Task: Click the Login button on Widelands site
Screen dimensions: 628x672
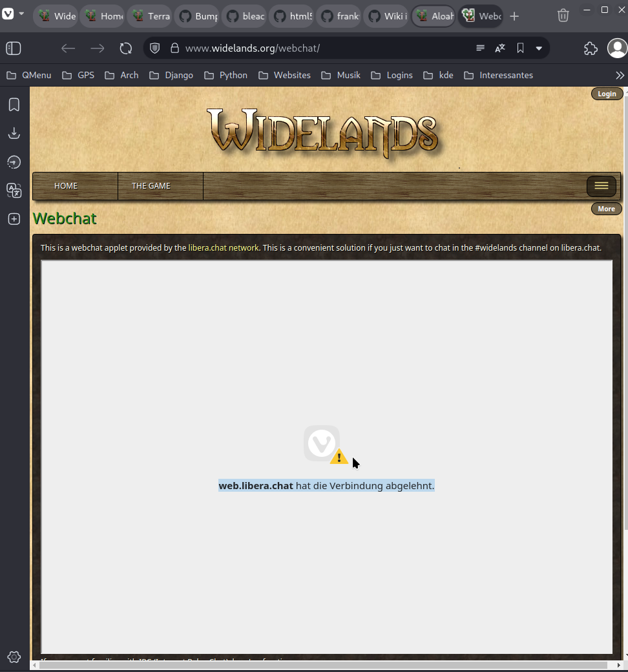Action: tap(607, 94)
